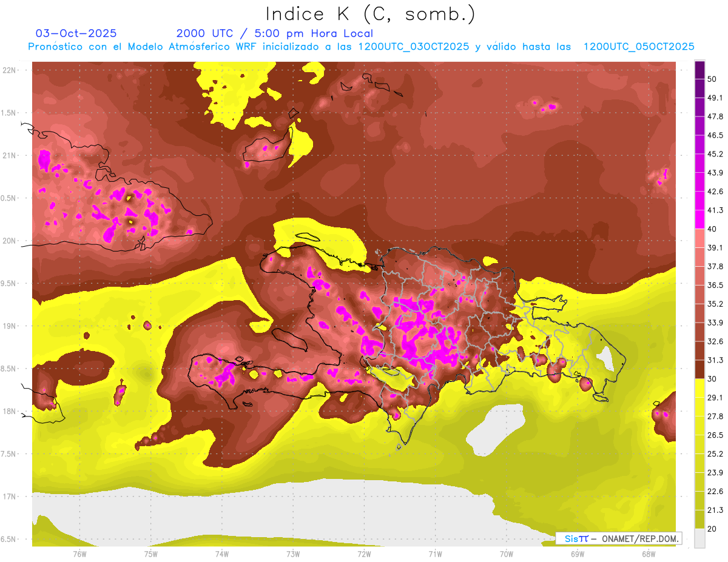Select the magenta legend swatch between 40 and 41.3
The height and width of the screenshot is (562, 728).
699,219
